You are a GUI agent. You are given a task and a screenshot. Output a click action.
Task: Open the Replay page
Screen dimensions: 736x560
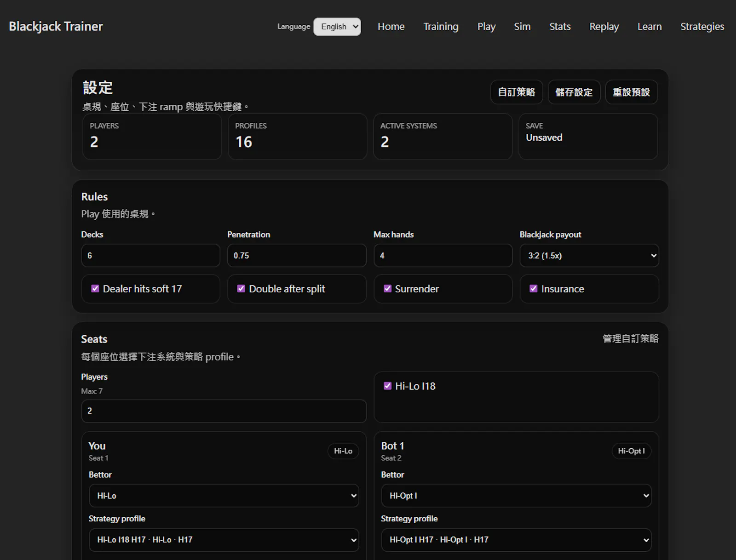point(604,27)
